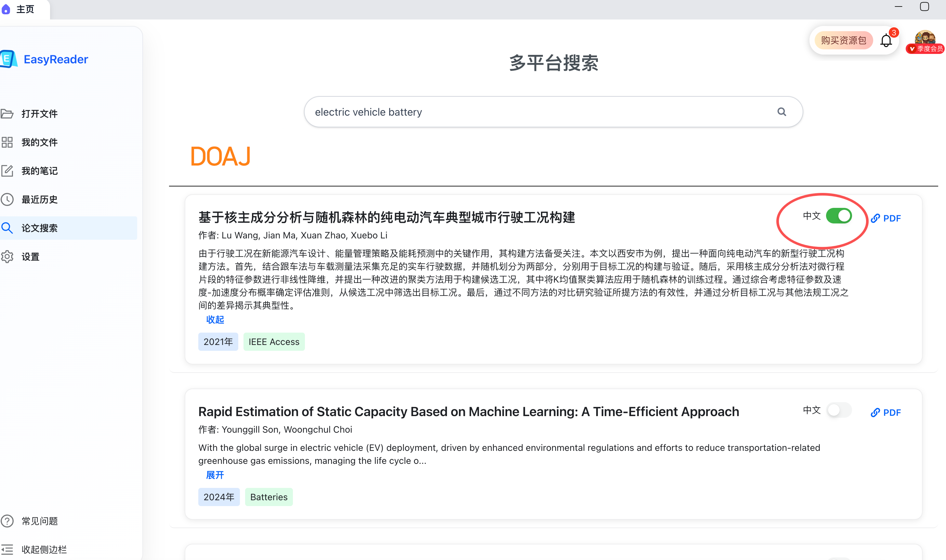The height and width of the screenshot is (560, 946).
Task: Go to 我的文件 grid icon
Action: 7,142
